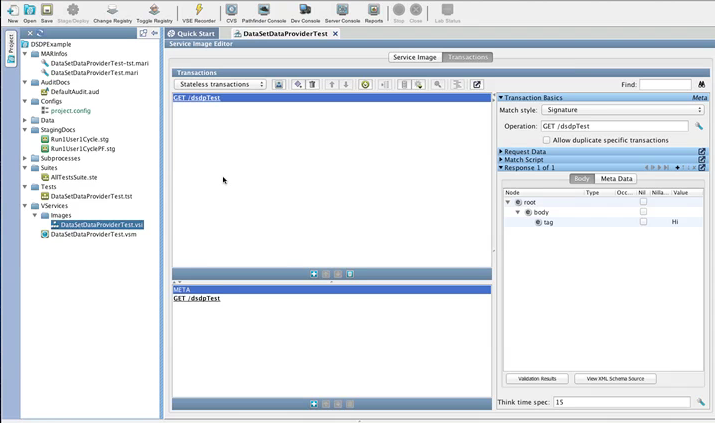Click the Think time spec input field

pos(621,402)
